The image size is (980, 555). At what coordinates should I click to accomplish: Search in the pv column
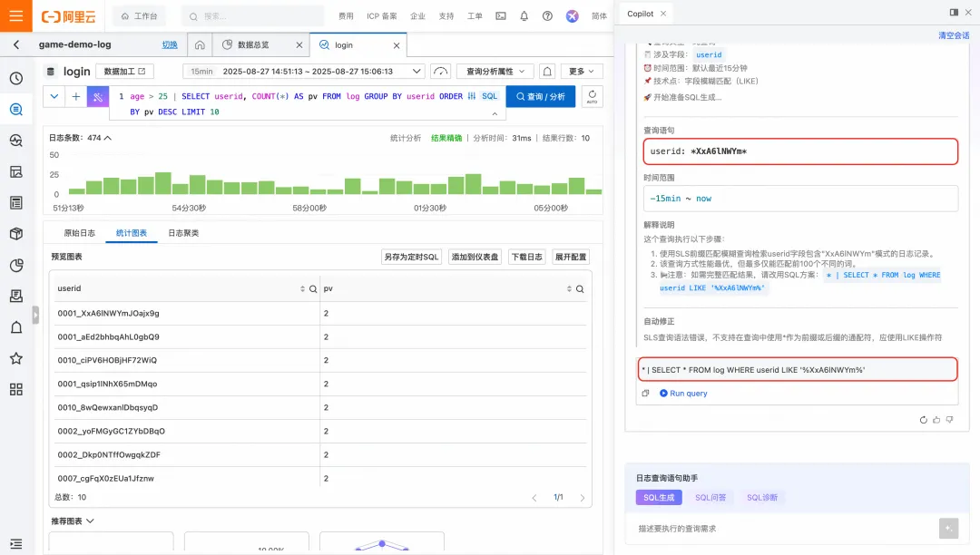580,289
